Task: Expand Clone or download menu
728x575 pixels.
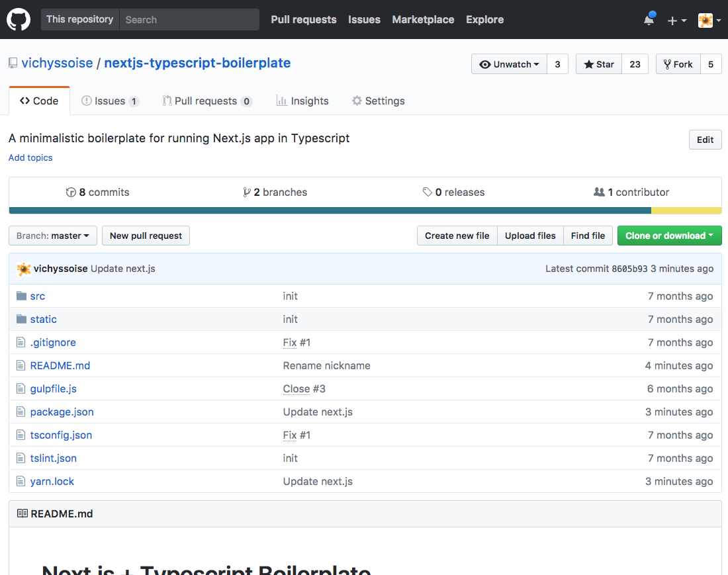Action: tap(669, 236)
